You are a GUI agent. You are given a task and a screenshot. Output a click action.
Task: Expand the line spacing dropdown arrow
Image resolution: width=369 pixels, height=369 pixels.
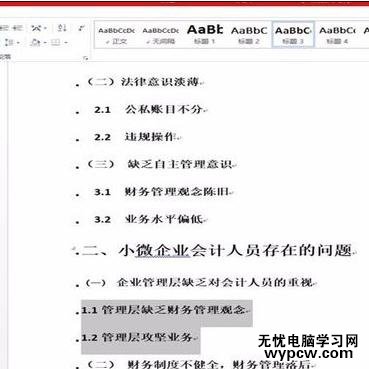point(18,43)
